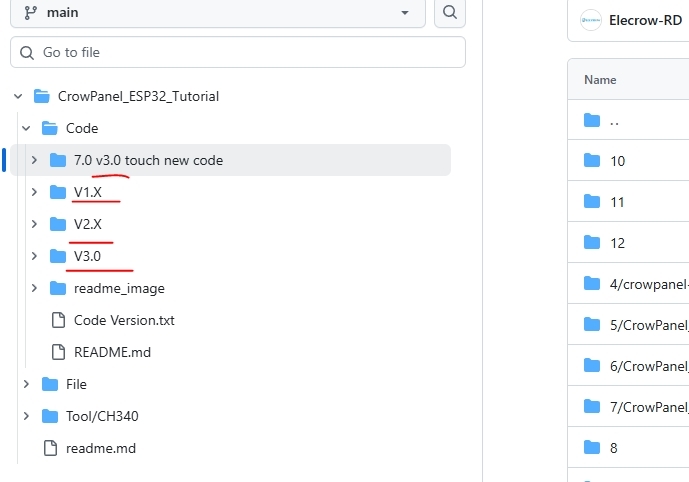The image size is (689, 482).
Task: Click the folder icon for directory 10
Action: pos(592,161)
